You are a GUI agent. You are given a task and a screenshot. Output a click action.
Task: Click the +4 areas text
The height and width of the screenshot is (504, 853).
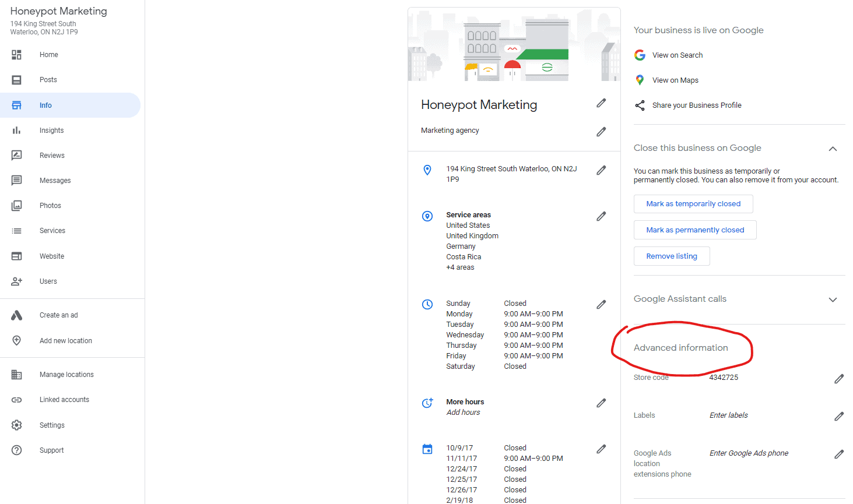coord(460,267)
